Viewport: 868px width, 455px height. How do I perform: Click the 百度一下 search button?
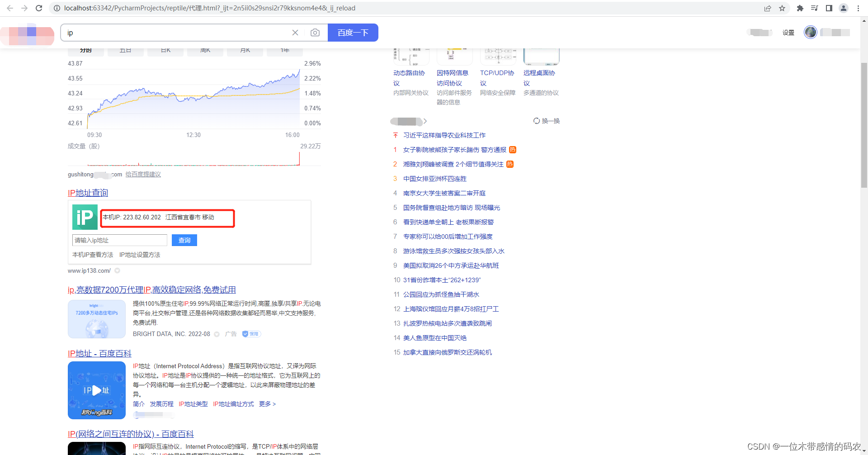[353, 33]
